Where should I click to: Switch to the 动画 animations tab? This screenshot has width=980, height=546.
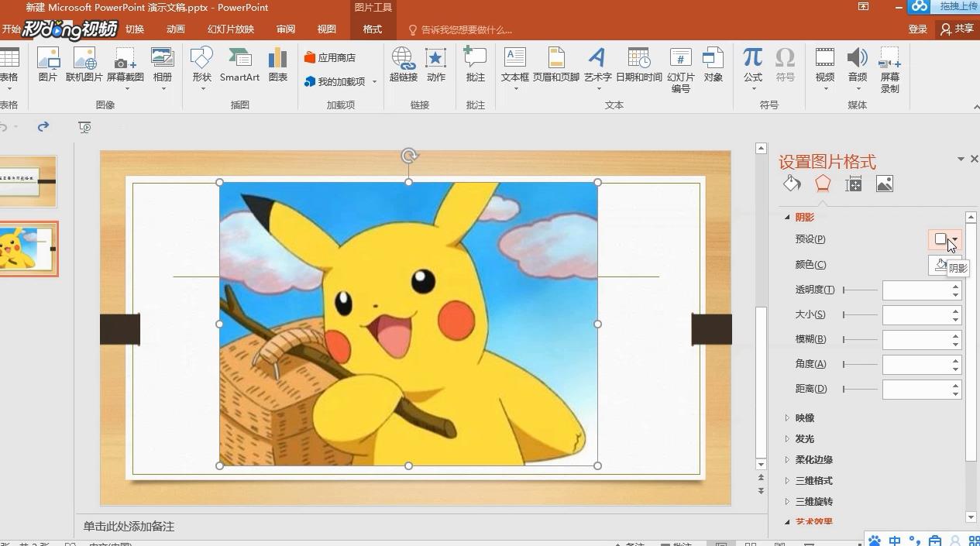176,29
